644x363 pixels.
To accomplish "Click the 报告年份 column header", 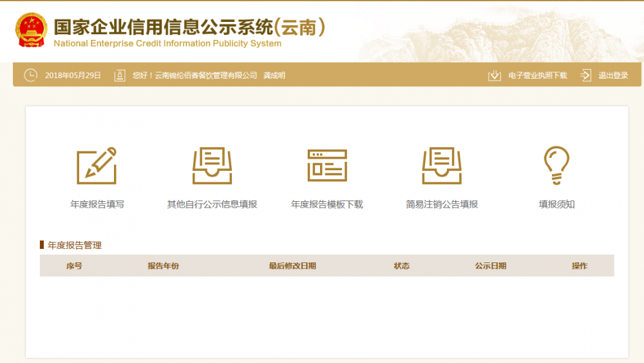I will tap(164, 266).
